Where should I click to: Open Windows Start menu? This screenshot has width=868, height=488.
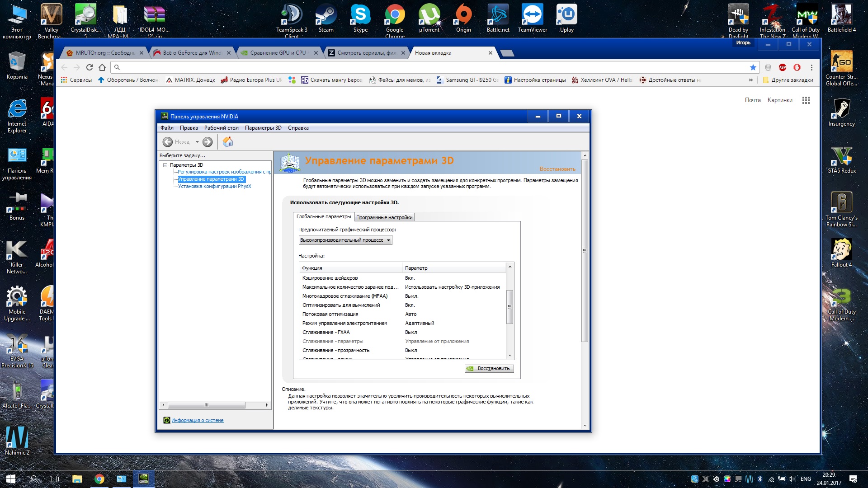11,479
